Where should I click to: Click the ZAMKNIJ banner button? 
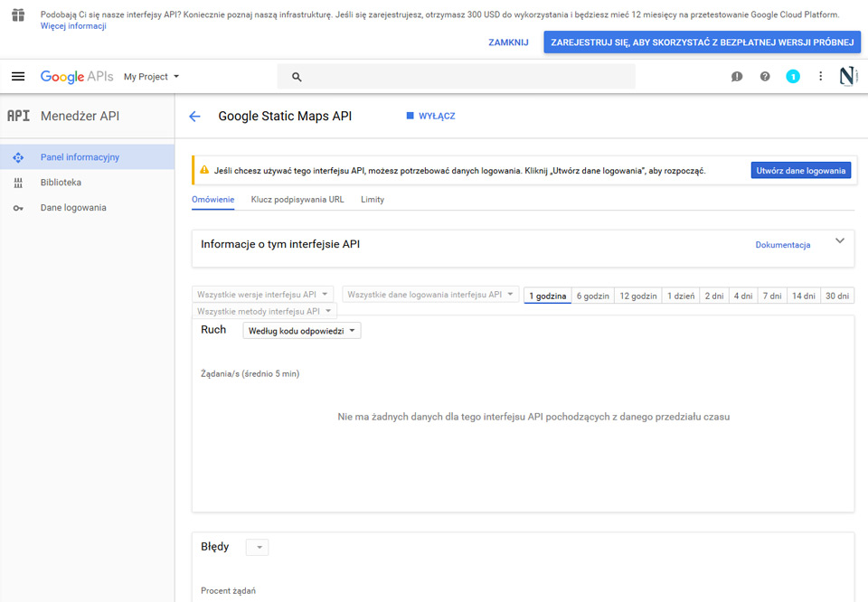(508, 42)
